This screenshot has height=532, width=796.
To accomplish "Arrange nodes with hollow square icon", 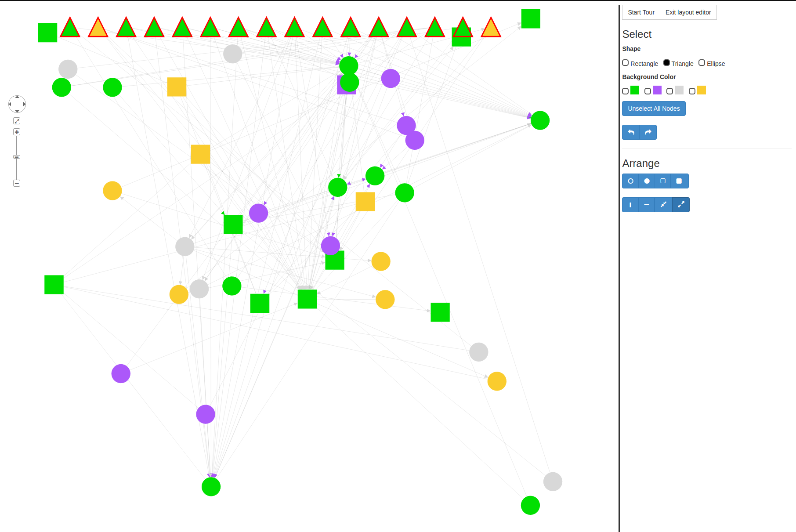I will pyautogui.click(x=663, y=181).
